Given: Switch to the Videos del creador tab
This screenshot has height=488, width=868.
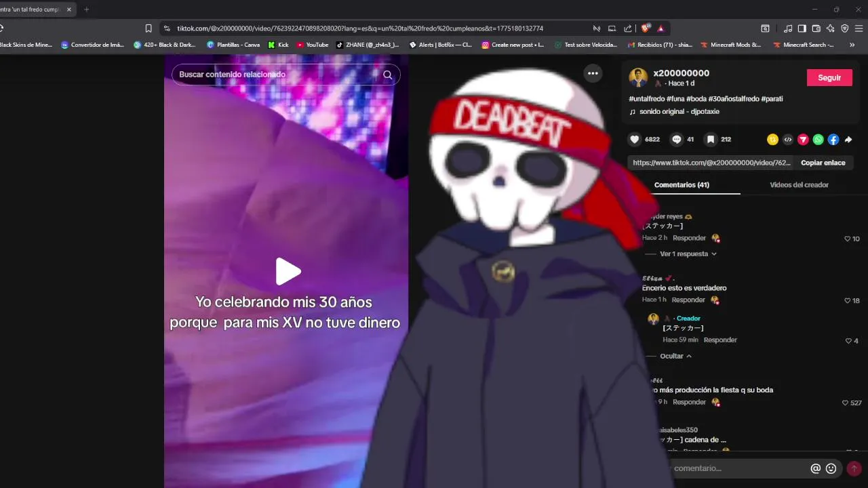Looking at the screenshot, I should [799, 185].
